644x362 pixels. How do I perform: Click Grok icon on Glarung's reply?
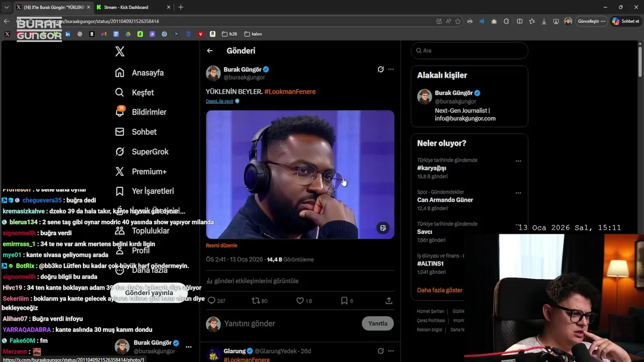[x=381, y=351]
